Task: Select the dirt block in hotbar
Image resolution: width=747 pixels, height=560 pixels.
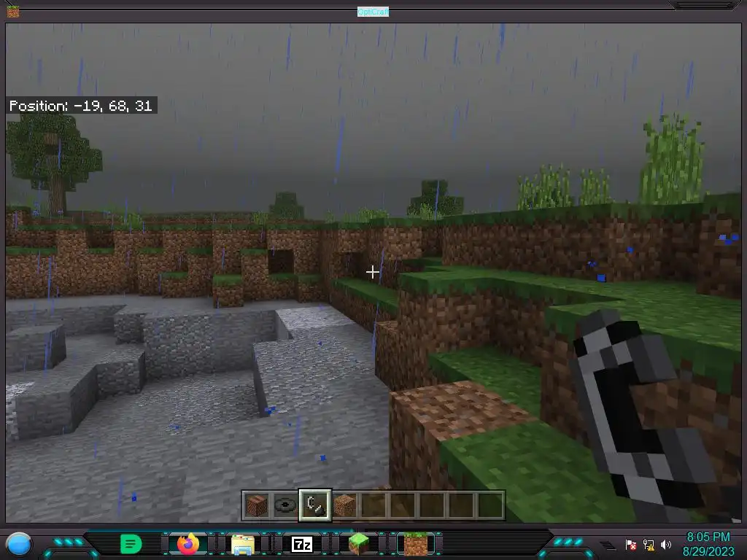Action: click(x=344, y=505)
